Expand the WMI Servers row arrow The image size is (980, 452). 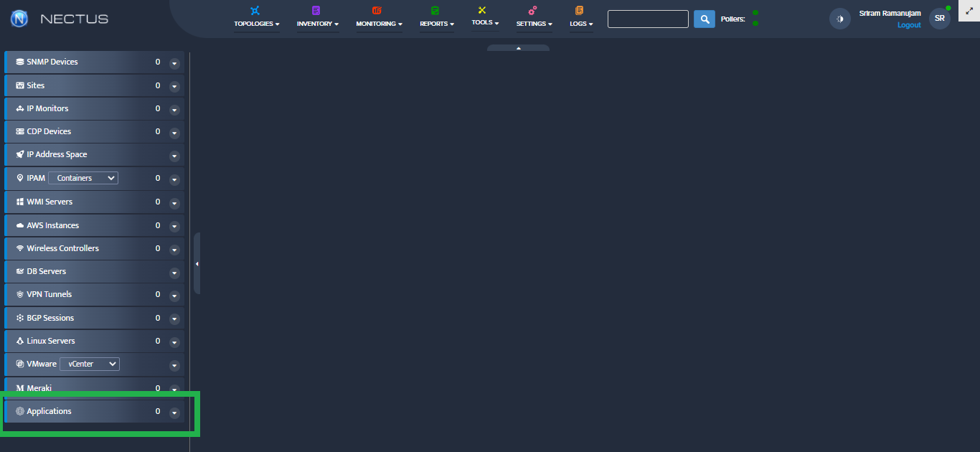point(174,203)
